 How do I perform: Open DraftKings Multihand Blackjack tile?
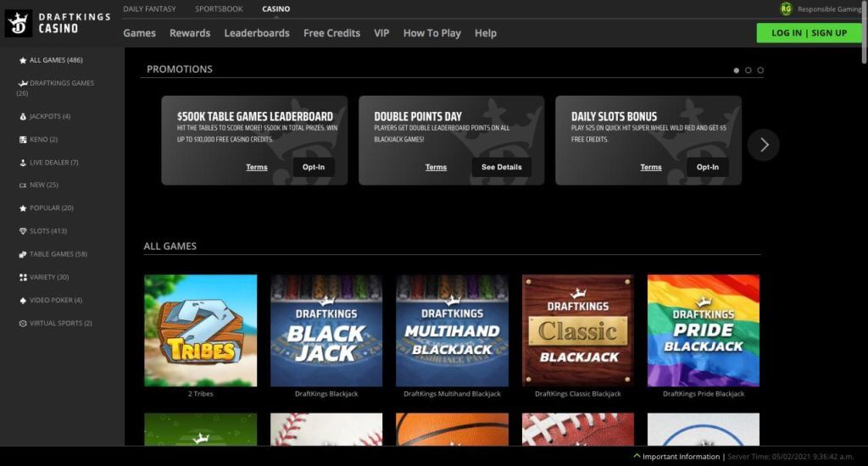[452, 330]
